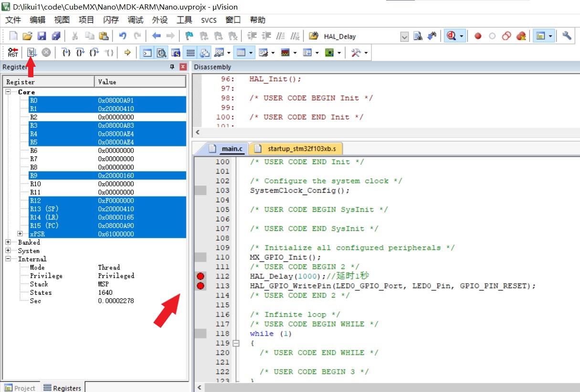
Task: Click the Find in Files icon
Action: click(314, 36)
